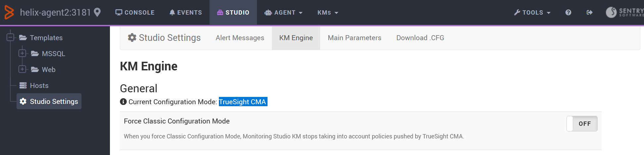644x155 pixels.
Task: Click the Force Classic Configuration Mode label
Action: (x=176, y=121)
